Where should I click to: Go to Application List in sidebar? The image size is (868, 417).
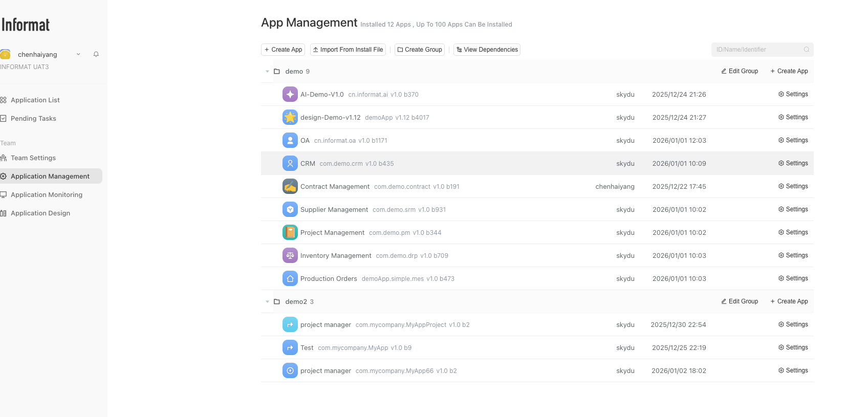(35, 100)
